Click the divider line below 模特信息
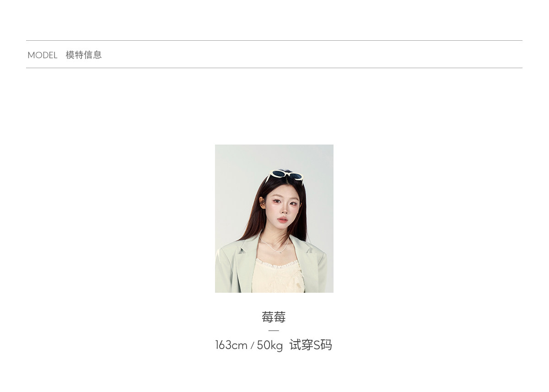The width and height of the screenshot is (549, 392). pyautogui.click(x=274, y=68)
